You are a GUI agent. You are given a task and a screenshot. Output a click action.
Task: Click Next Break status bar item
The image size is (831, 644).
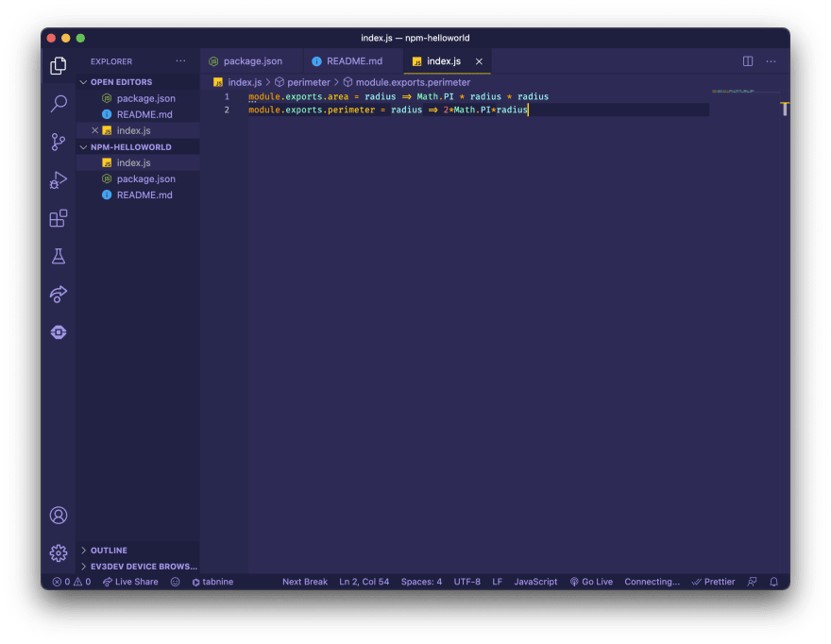click(305, 582)
